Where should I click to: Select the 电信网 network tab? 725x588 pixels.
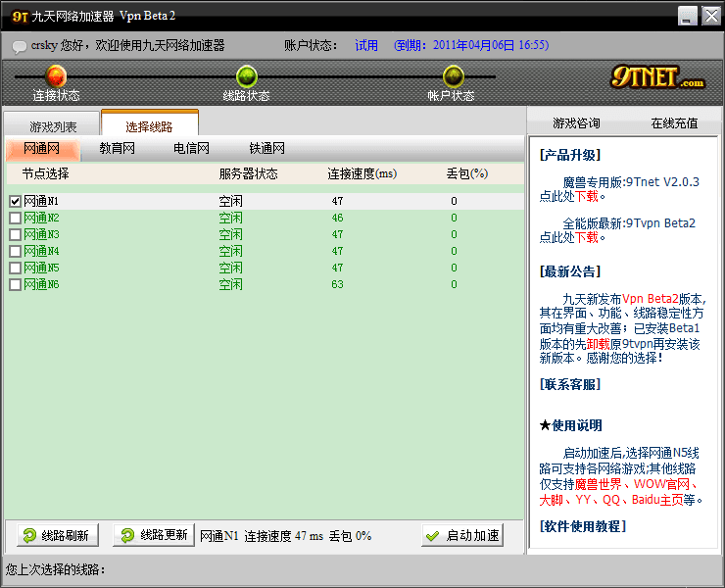pos(191,149)
